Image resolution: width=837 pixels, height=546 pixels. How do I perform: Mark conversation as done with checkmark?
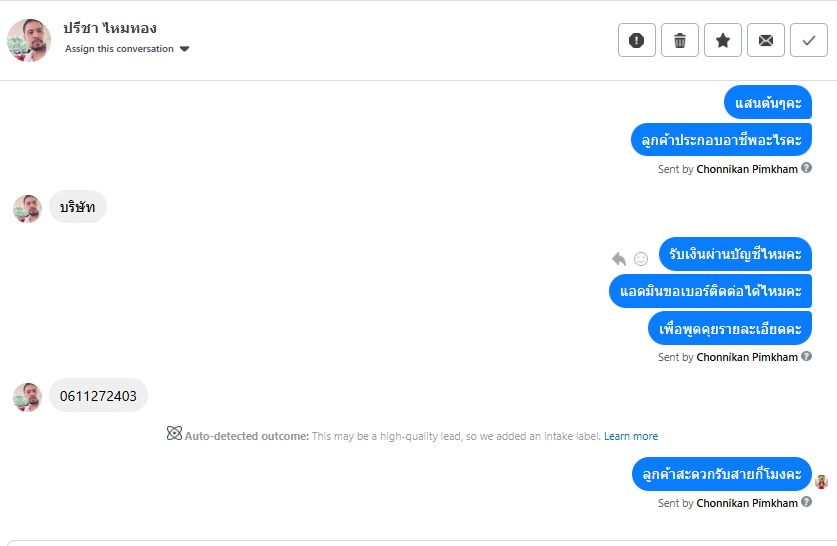coord(808,40)
